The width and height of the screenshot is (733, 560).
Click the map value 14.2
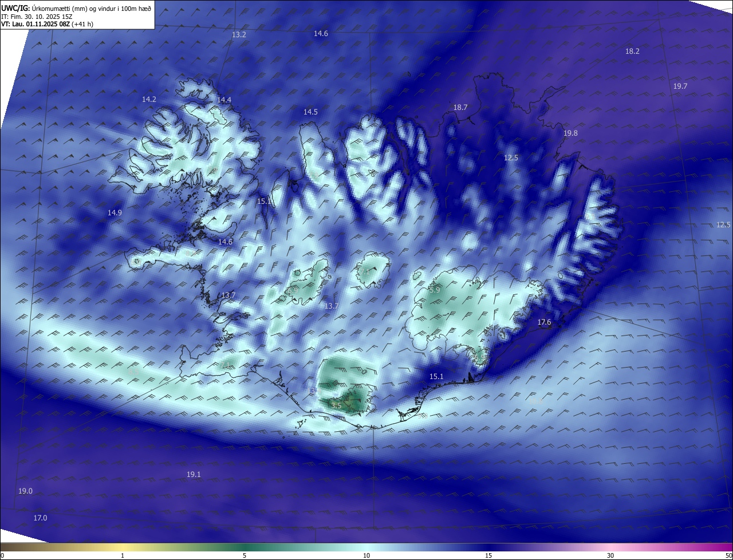click(x=149, y=100)
